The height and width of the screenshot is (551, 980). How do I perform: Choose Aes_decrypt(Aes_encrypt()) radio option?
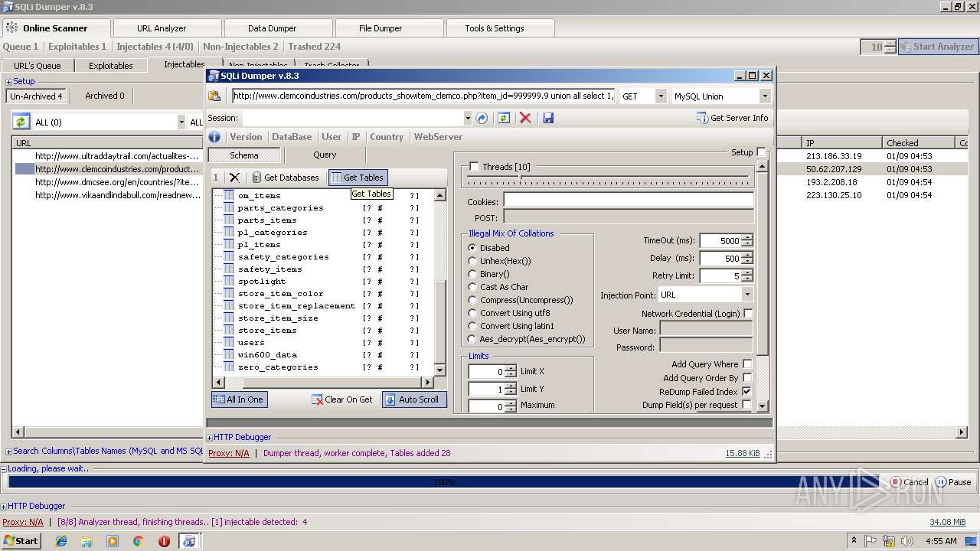click(x=472, y=339)
